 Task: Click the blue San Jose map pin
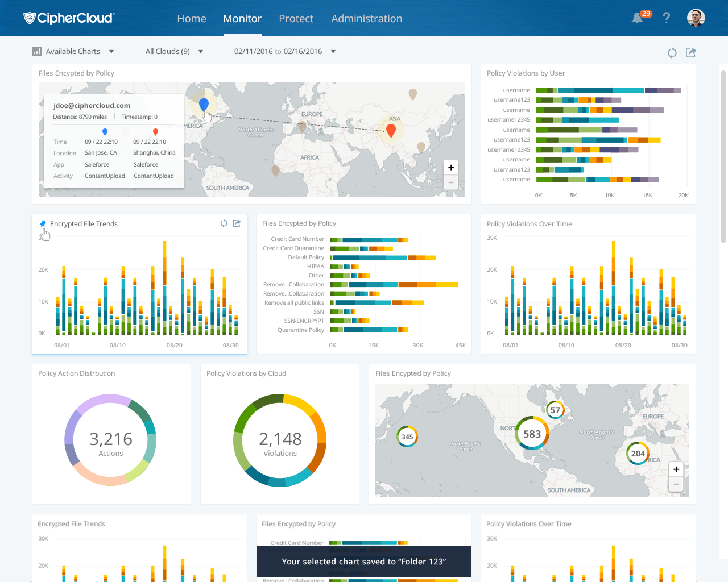tap(204, 104)
